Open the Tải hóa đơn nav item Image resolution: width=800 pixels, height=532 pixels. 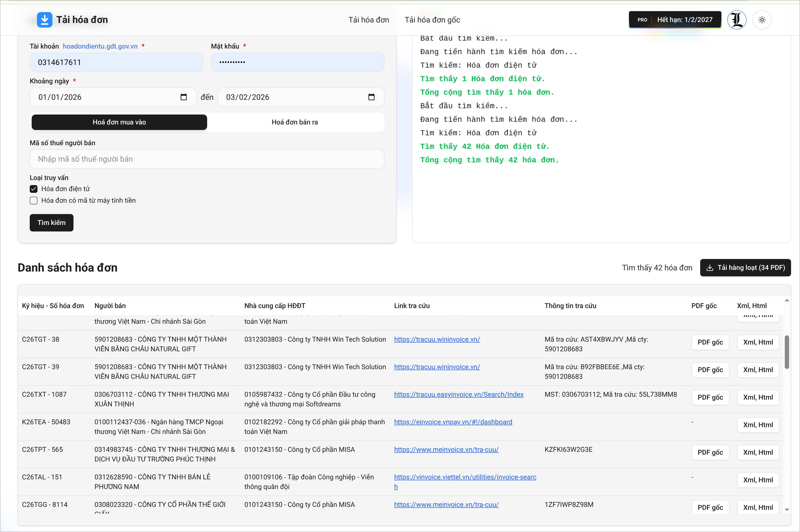[369, 20]
